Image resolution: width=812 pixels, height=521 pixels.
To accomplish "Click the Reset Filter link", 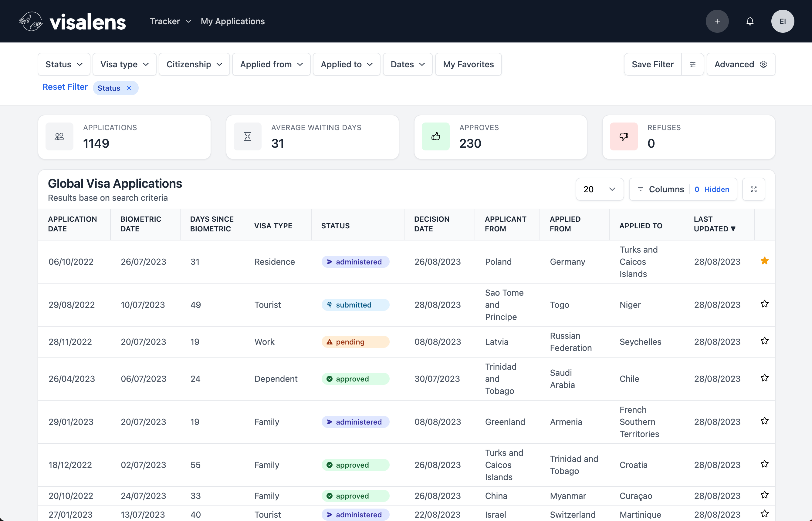I will point(65,87).
